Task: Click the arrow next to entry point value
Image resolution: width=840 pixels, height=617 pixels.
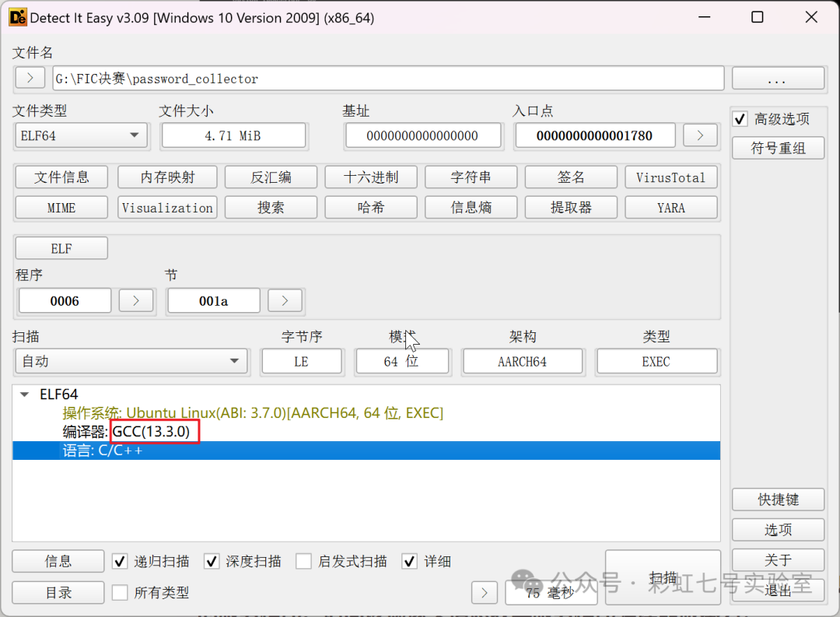Action: tap(700, 135)
